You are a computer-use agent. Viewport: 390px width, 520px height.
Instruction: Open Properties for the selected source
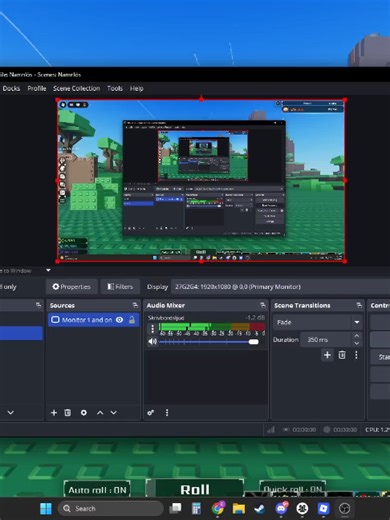point(72,287)
